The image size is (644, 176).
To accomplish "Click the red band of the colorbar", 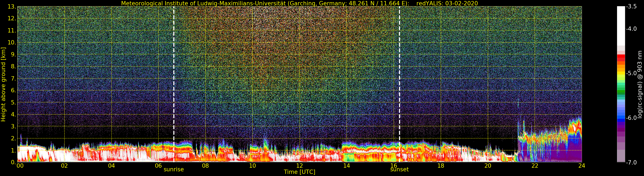I will pos(621,58).
